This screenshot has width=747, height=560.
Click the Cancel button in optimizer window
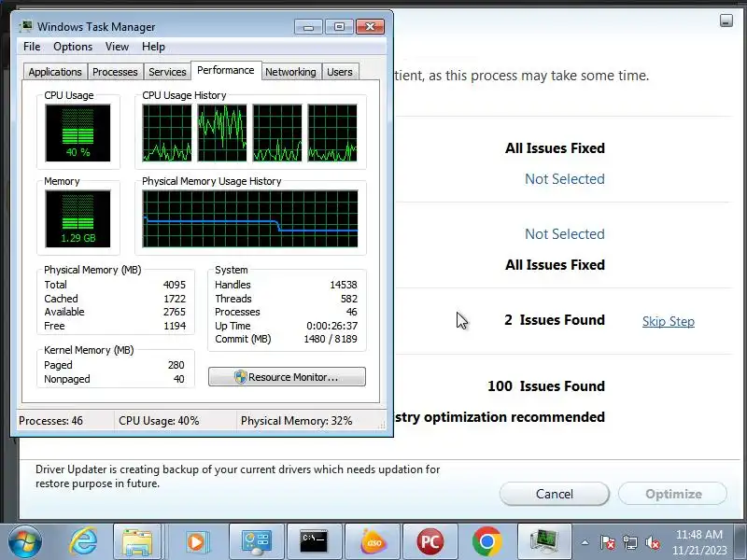(554, 494)
